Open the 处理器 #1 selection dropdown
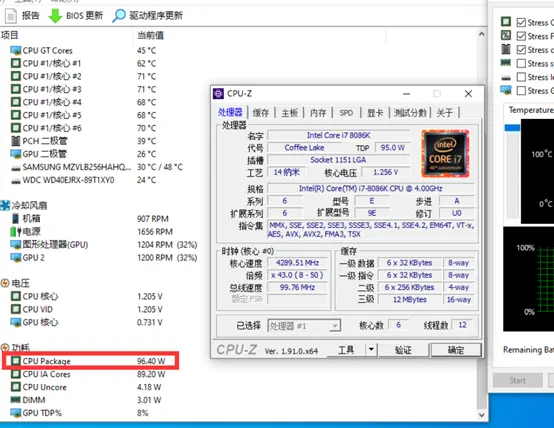This screenshot has height=428, width=554. (x=304, y=326)
